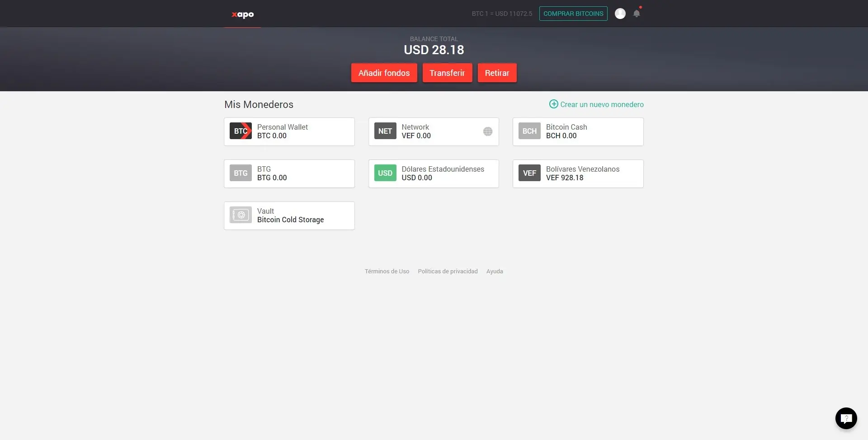Click the BTC icon of Personal Wallet
Screen dimensions: 868x440
tap(241, 131)
